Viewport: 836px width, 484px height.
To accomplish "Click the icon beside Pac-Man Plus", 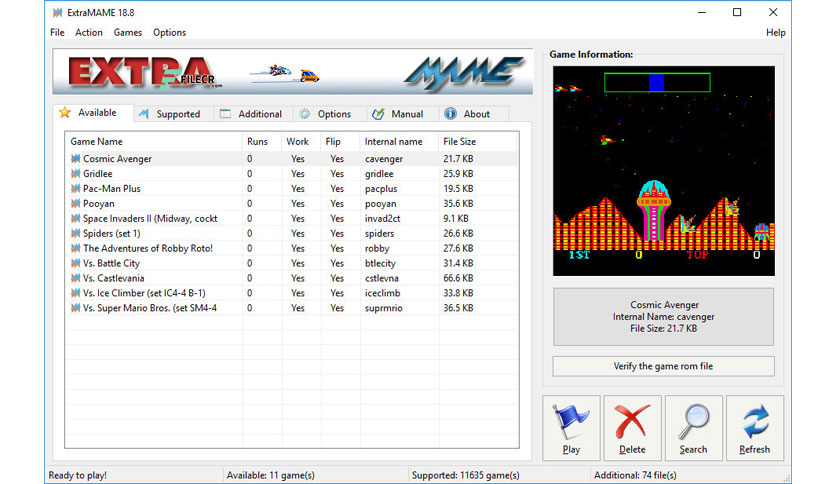I will (76, 189).
